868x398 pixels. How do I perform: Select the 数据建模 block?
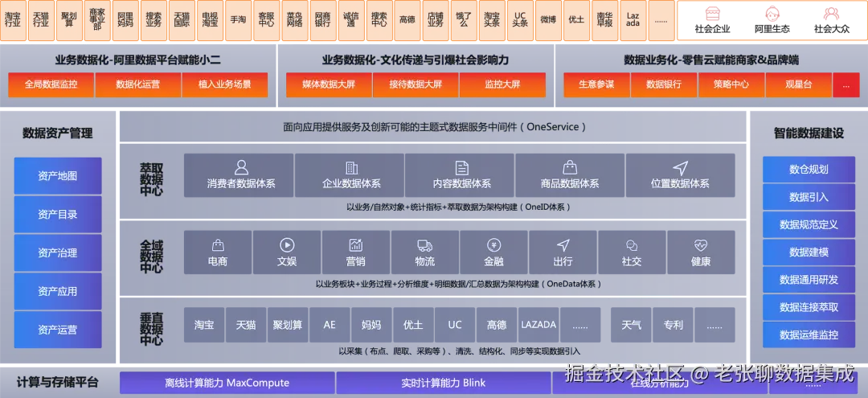[809, 252]
